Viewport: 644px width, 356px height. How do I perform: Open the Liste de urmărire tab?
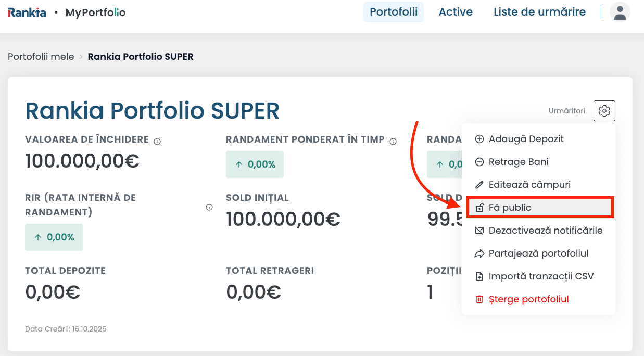tap(539, 12)
